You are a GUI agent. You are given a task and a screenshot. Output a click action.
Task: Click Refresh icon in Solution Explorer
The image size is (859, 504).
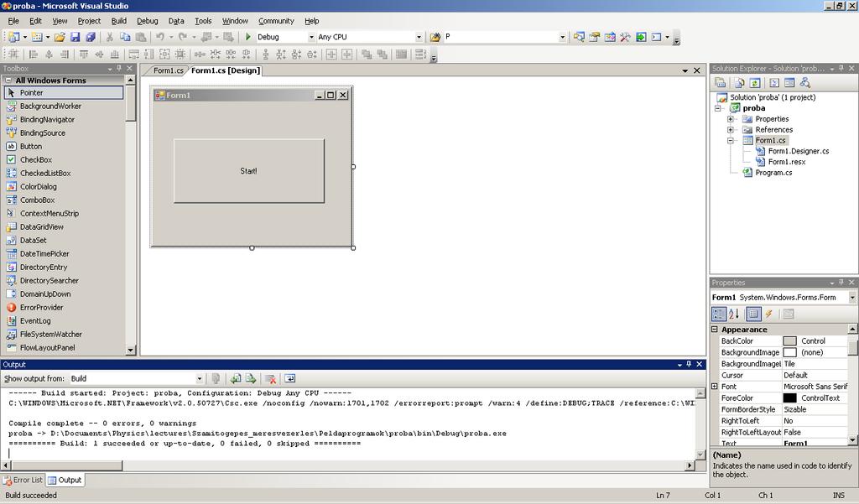pos(755,83)
